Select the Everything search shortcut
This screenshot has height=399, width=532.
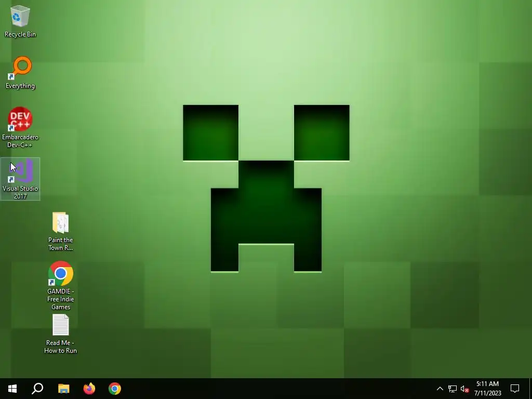[20, 73]
